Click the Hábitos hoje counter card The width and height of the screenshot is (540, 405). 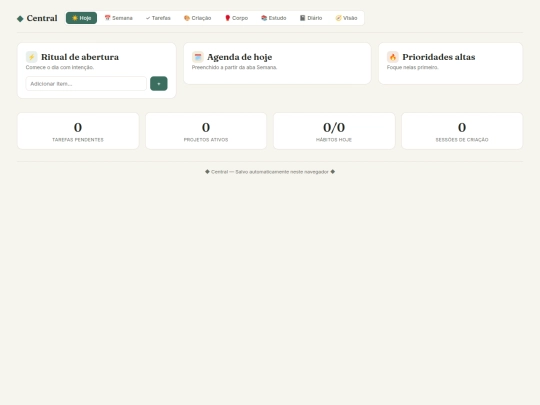pos(334,131)
